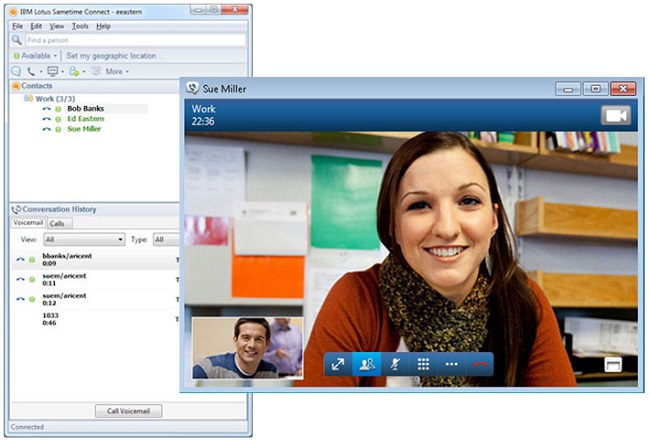Screen dimensions: 650x448
Task: Open the add contact dropdown arrow
Action: tap(84, 72)
